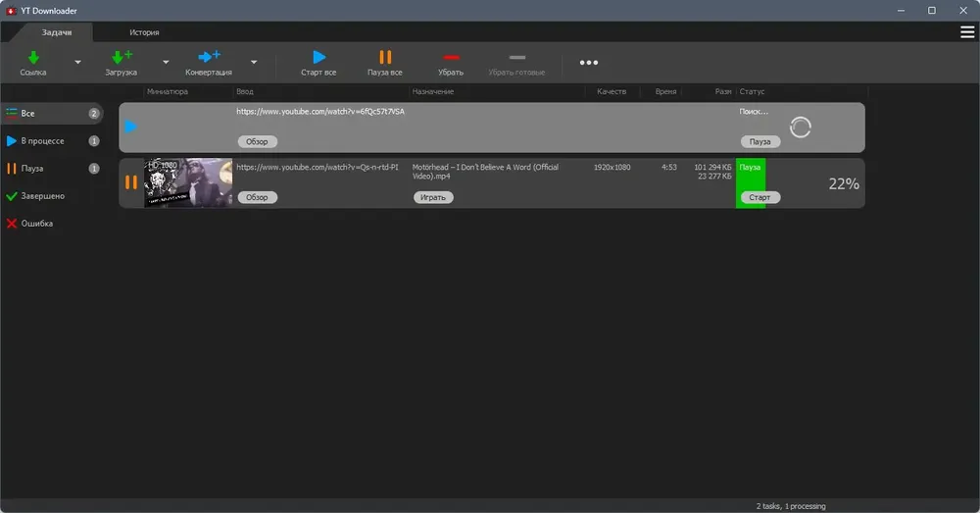Screen dimensions: 980x513
Task: Pause all tasks with Пауза все
Action: coord(385,63)
